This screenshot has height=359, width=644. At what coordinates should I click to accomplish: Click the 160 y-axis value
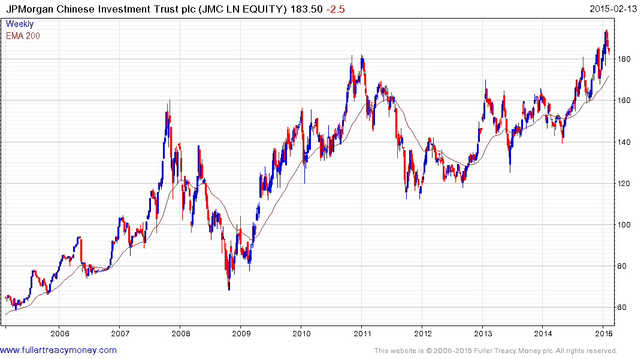624,101
